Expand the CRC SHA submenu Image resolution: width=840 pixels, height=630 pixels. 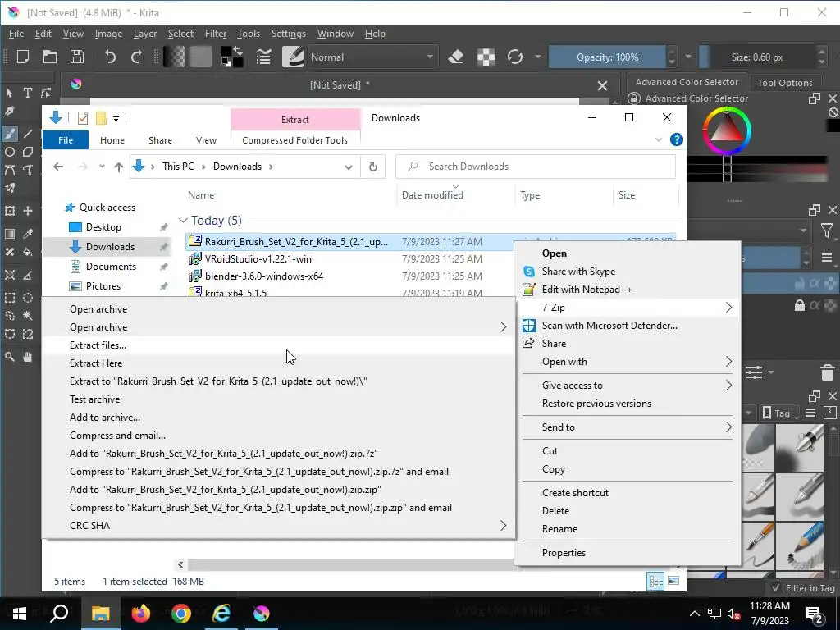[x=278, y=526]
